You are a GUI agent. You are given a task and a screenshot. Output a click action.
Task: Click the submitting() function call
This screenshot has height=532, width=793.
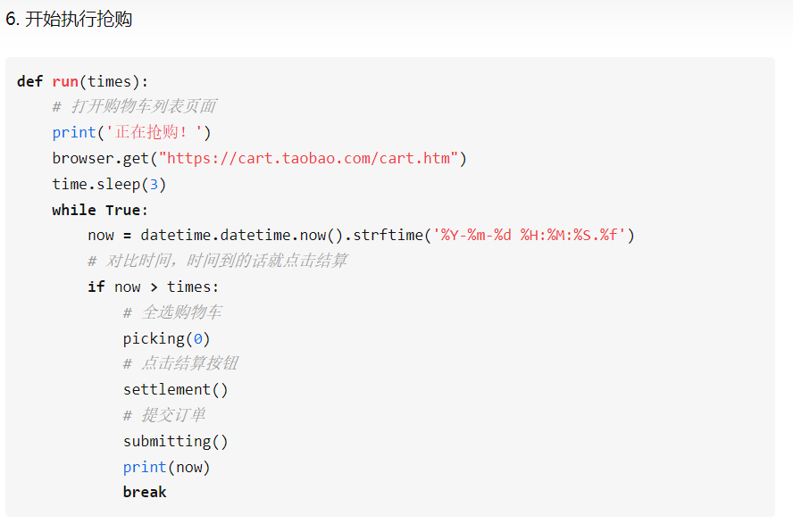[176, 442]
